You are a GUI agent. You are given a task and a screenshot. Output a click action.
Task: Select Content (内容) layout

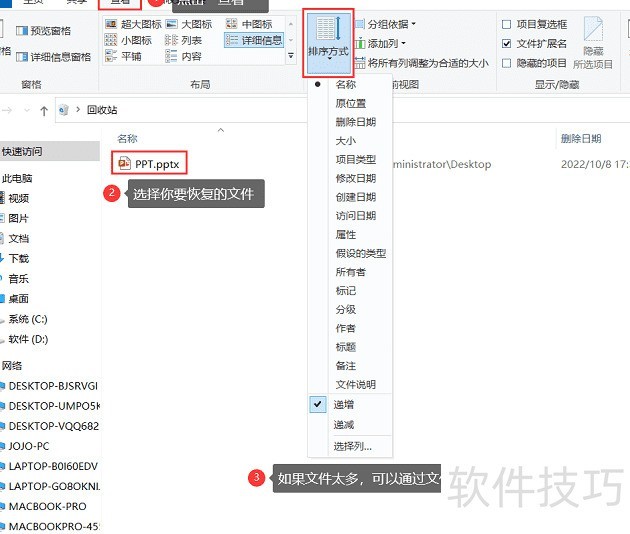point(183,56)
